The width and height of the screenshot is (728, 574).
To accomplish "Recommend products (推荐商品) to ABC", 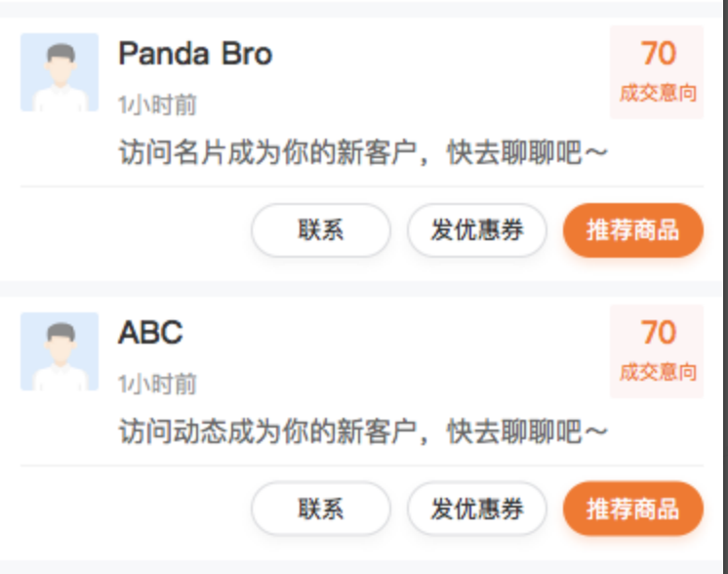I will [632, 509].
